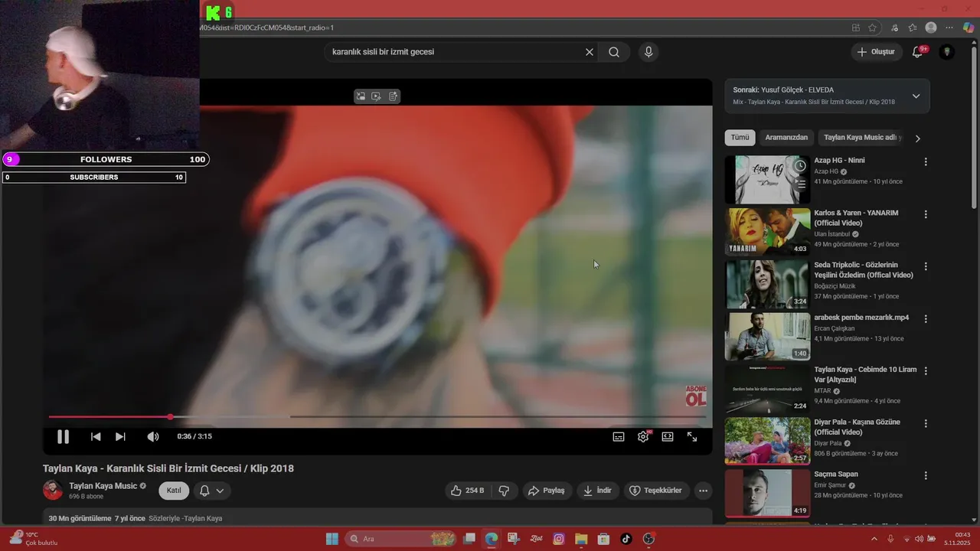This screenshot has height=551, width=980.
Task: Open options for Saçma Sapan video
Action: point(926,475)
